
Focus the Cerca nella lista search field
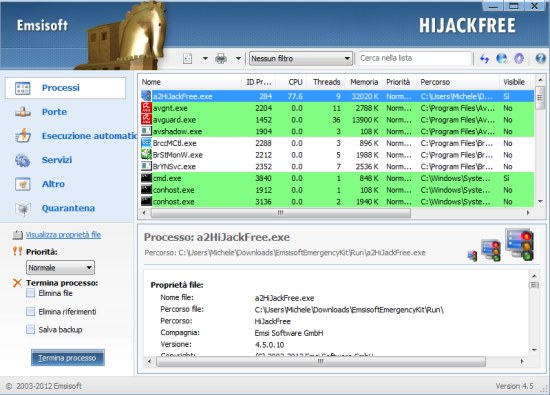tap(415, 58)
